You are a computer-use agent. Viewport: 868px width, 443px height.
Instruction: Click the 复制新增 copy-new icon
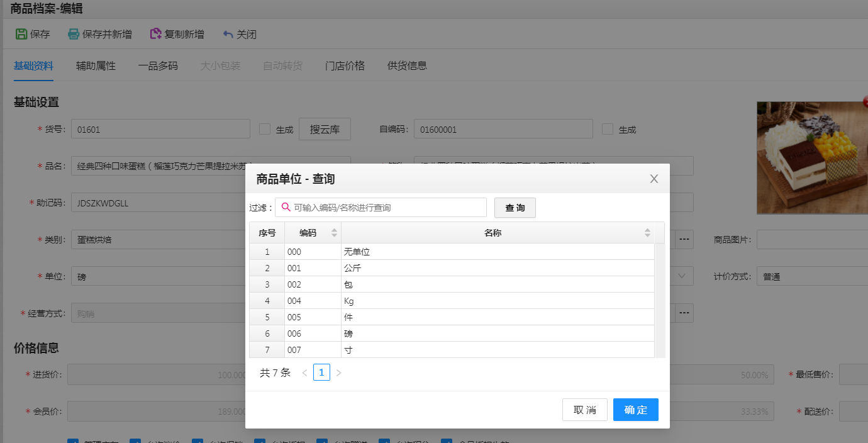(155, 35)
